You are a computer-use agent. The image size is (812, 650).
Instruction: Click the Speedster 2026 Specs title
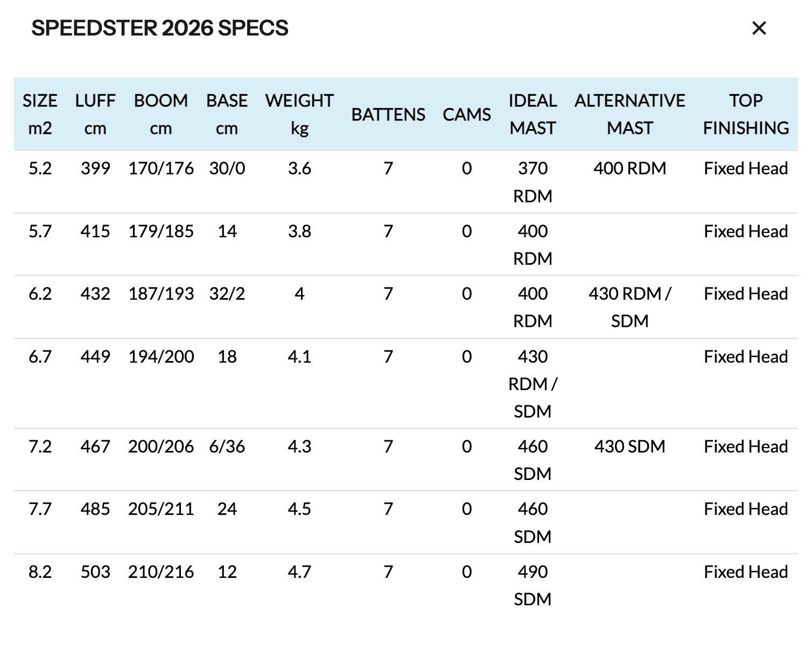click(x=160, y=28)
